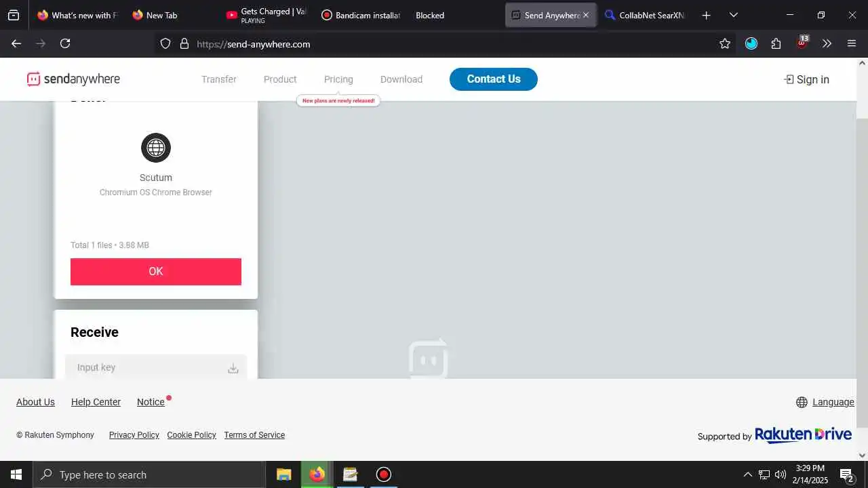Click the volume speaker tray icon
Image resolution: width=868 pixels, height=488 pixels.
tap(781, 474)
